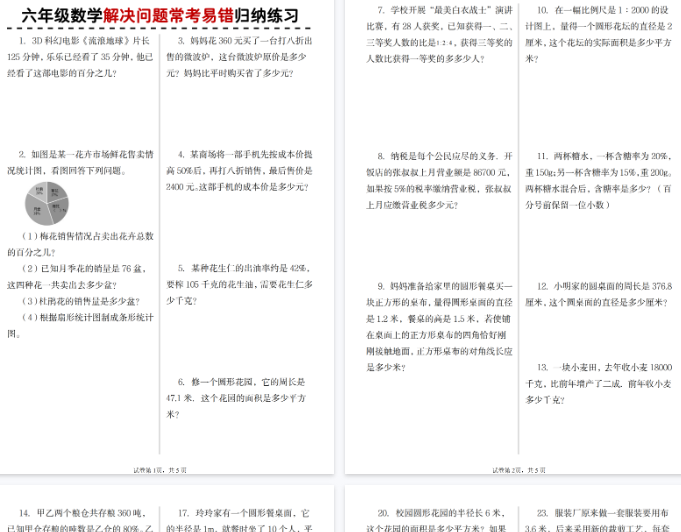Viewport: 681px width, 532px height.
Task: Select sub-question (4) 制成条形统计图
Action: tap(80, 325)
